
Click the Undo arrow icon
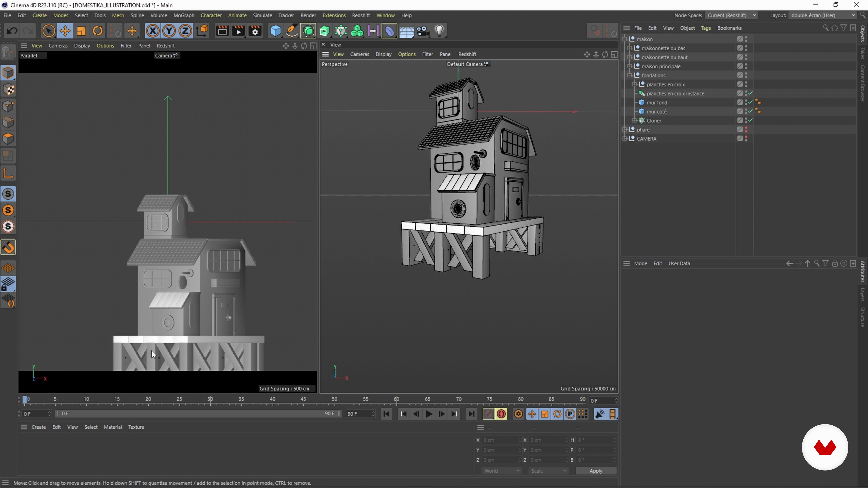[12, 31]
